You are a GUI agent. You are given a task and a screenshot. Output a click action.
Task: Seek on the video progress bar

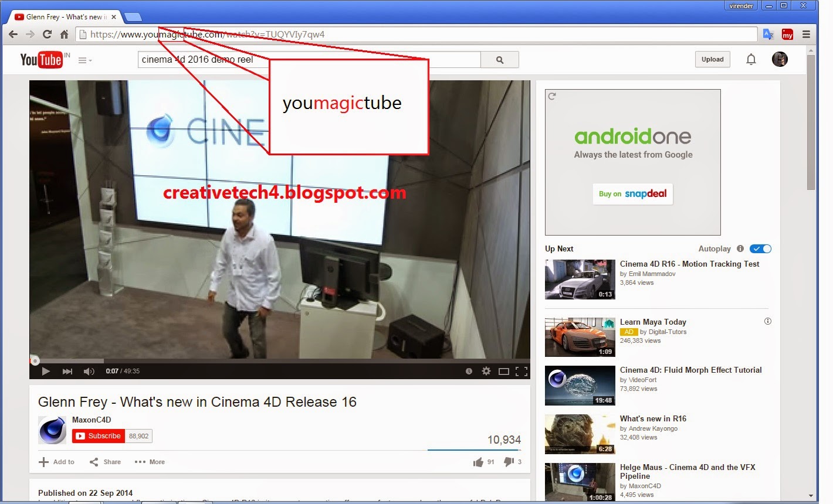(x=280, y=361)
